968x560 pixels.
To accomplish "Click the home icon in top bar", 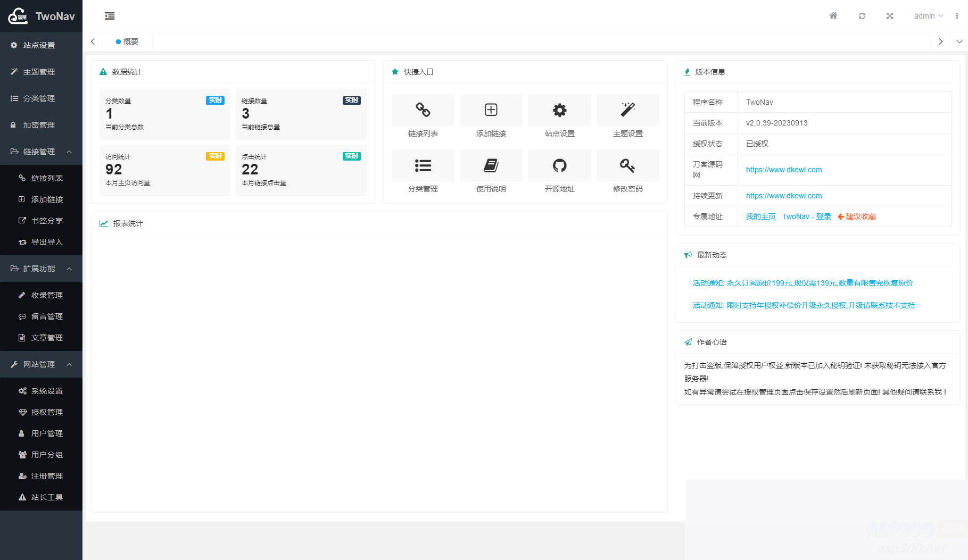I will (833, 16).
